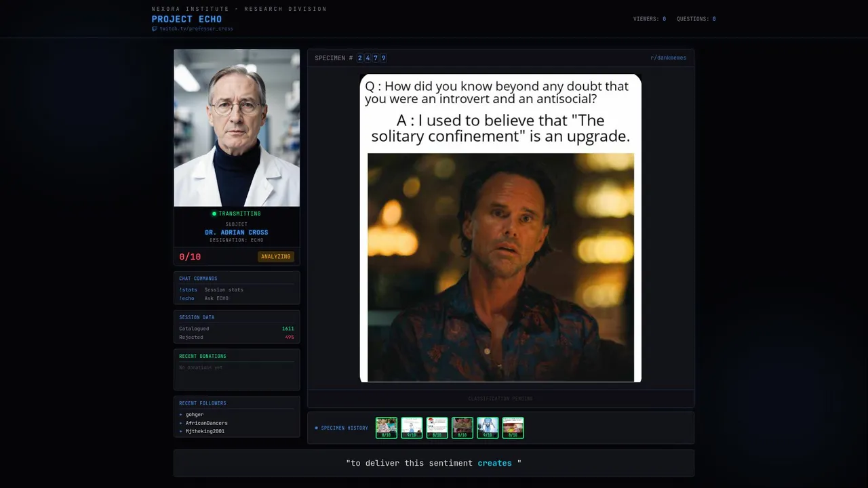Open sixth history thumbnail with red-yellow image
This screenshot has height=488, width=868.
(513, 428)
